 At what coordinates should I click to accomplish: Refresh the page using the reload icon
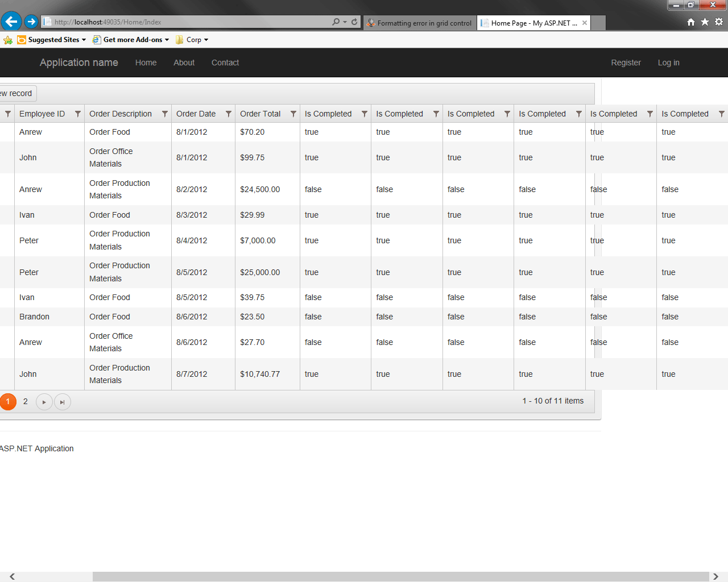[354, 22]
